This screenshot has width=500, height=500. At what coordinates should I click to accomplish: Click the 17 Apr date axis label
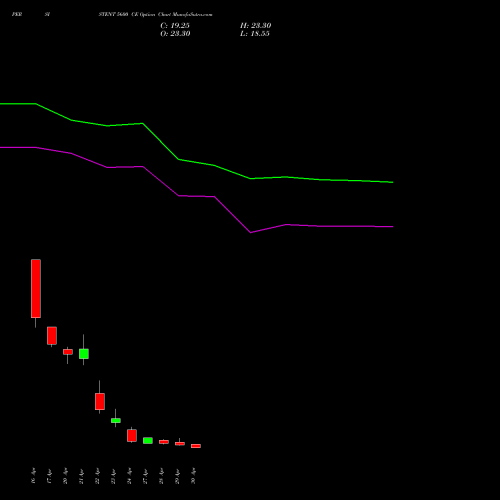point(49,476)
